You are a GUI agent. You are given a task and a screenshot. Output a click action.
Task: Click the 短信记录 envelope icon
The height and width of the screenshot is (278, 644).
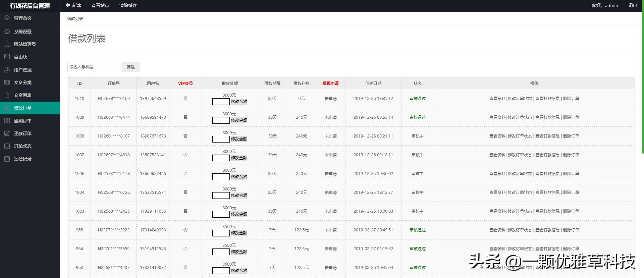pyautogui.click(x=7, y=159)
